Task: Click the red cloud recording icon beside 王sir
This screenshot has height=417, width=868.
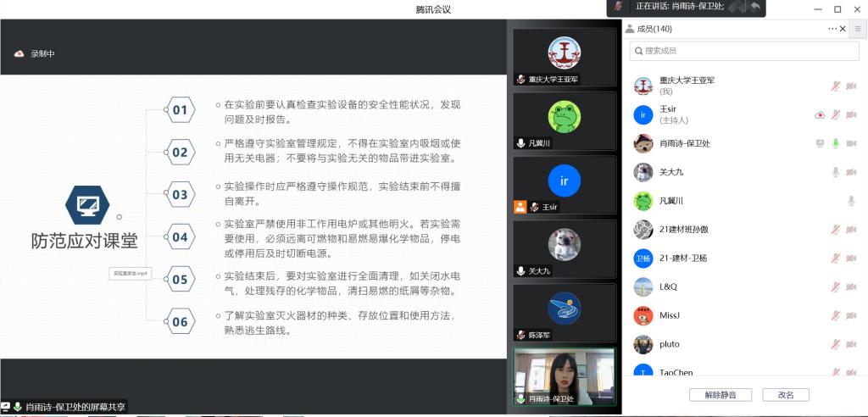Action: tap(820, 114)
